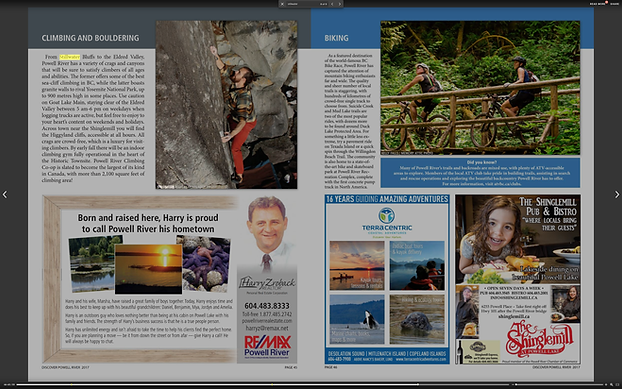Click the second yellow search marker on progress bar
This screenshot has height=389, width=622.
click(272, 384)
